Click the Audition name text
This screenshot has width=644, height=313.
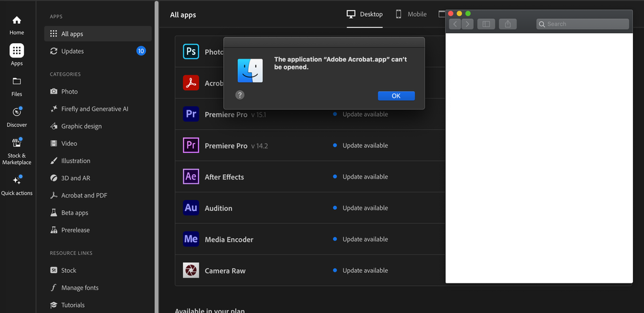coord(219,208)
